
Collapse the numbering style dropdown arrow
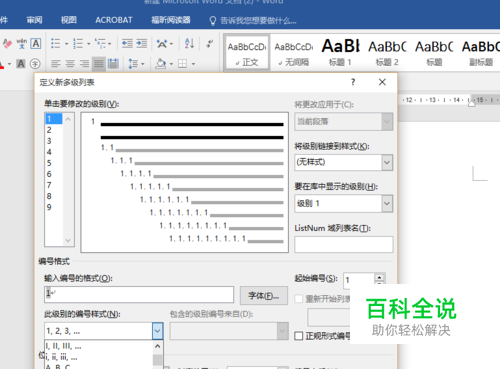coord(157,331)
